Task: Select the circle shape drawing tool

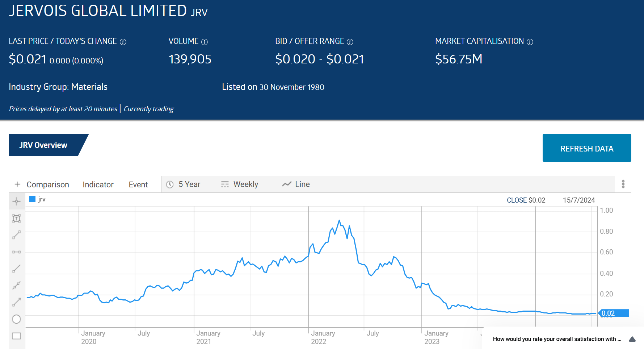Action: click(x=16, y=319)
